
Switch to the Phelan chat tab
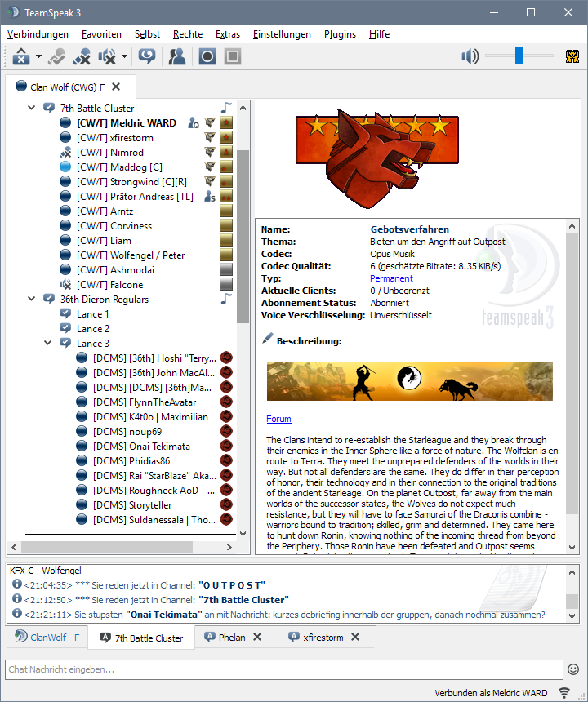tap(231, 638)
